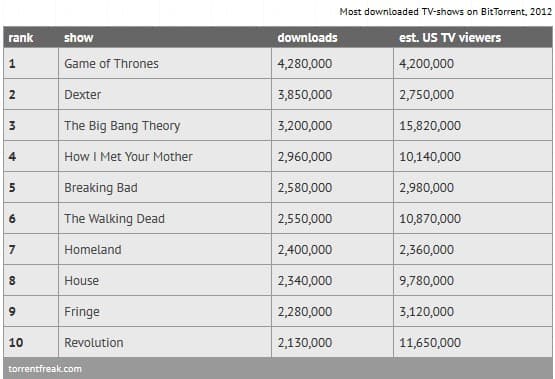This screenshot has width=555, height=379.
Task: Click The Big Bang Theory entry
Action: (122, 126)
